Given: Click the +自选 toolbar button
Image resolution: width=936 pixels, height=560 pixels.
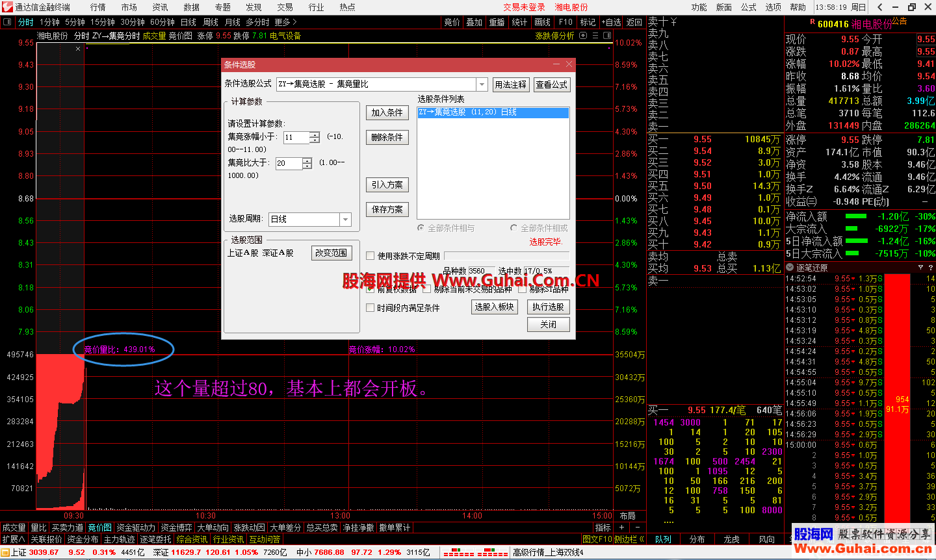Looking at the screenshot, I should [611, 22].
